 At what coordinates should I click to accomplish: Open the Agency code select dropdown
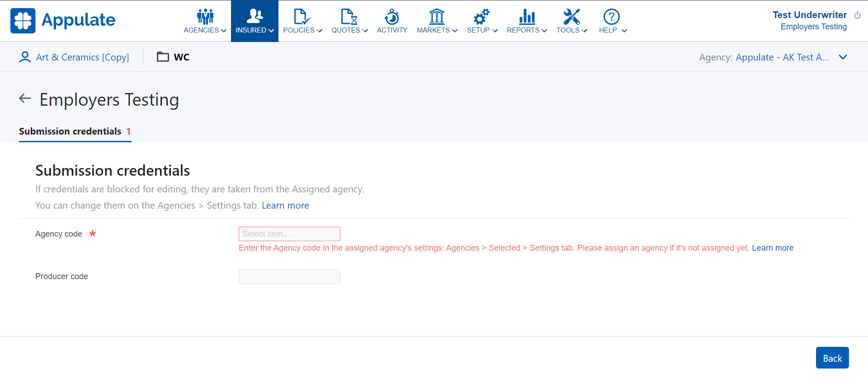click(289, 234)
